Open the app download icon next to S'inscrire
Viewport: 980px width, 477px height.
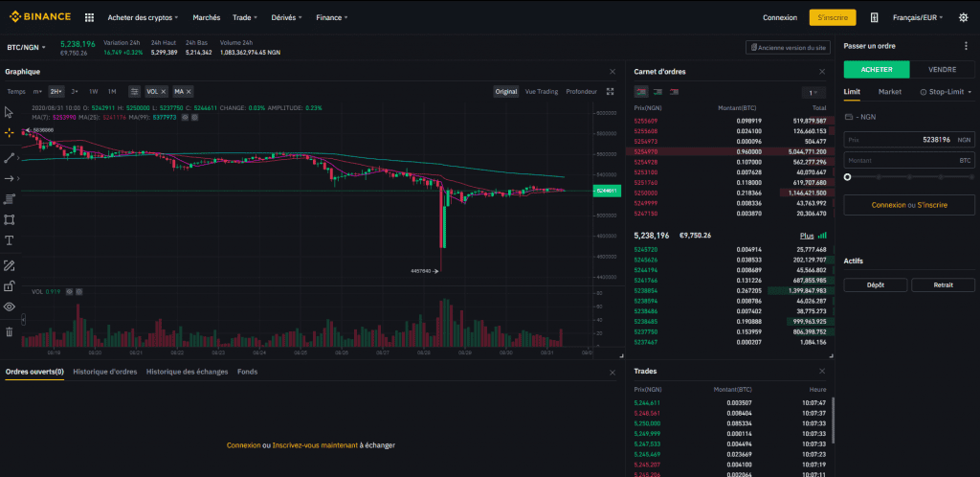tap(875, 17)
